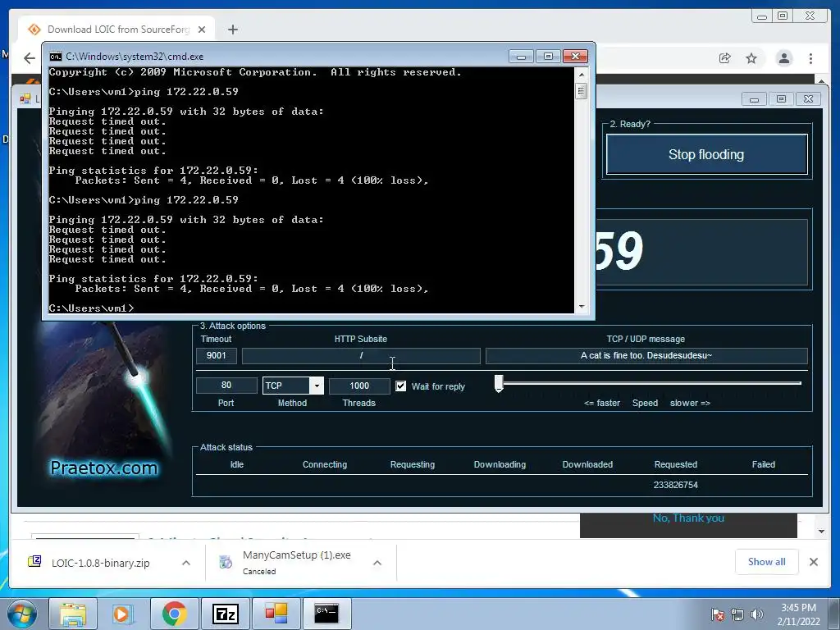The width and height of the screenshot is (840, 630).
Task: Expand options for LOIC-1.0.8-binary.zip download
Action: coord(186,563)
